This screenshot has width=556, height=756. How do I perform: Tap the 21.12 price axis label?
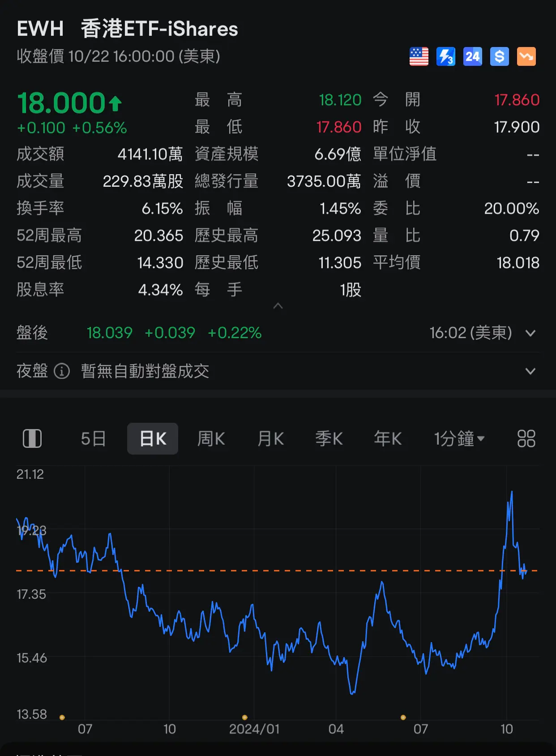(x=30, y=474)
